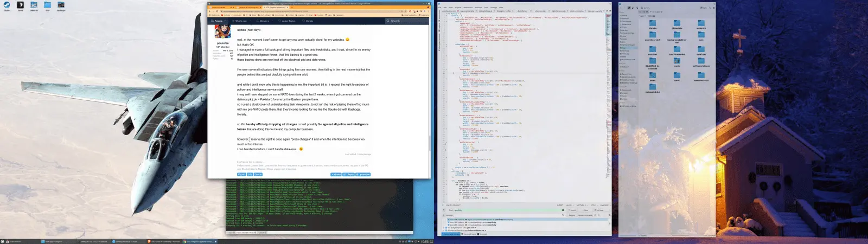The image size is (868, 244).
Task: Click the Search button in the editor find panel
Action: [572, 210]
